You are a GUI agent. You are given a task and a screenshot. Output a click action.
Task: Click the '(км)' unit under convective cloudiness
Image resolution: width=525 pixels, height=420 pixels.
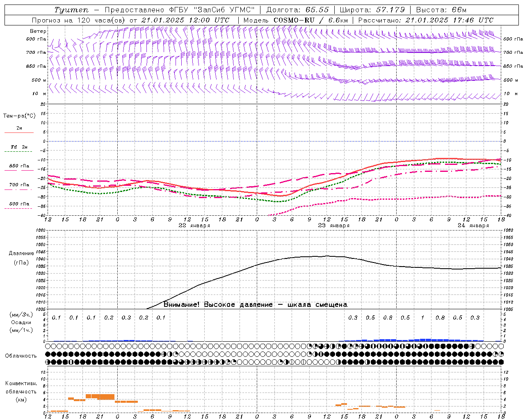click(21, 399)
